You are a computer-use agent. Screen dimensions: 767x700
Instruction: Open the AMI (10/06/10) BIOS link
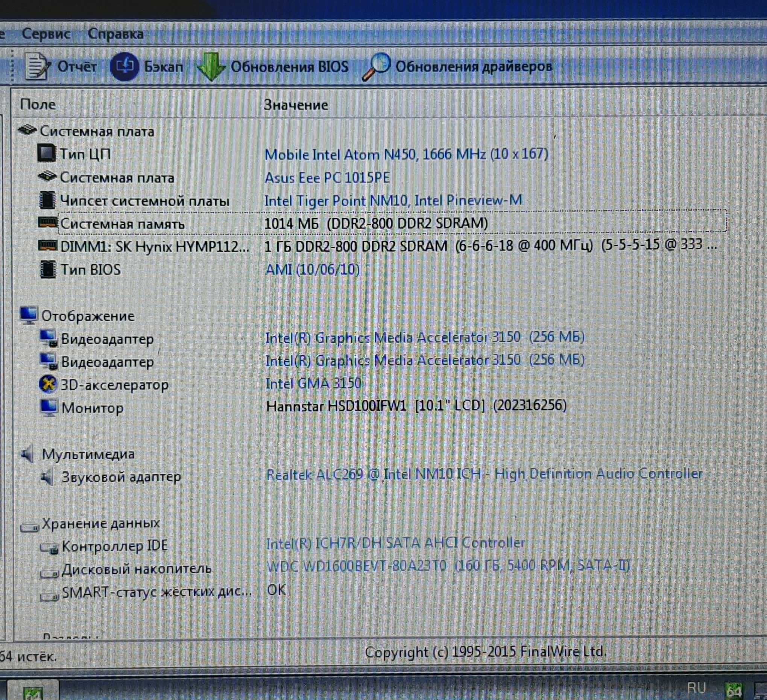point(312,269)
